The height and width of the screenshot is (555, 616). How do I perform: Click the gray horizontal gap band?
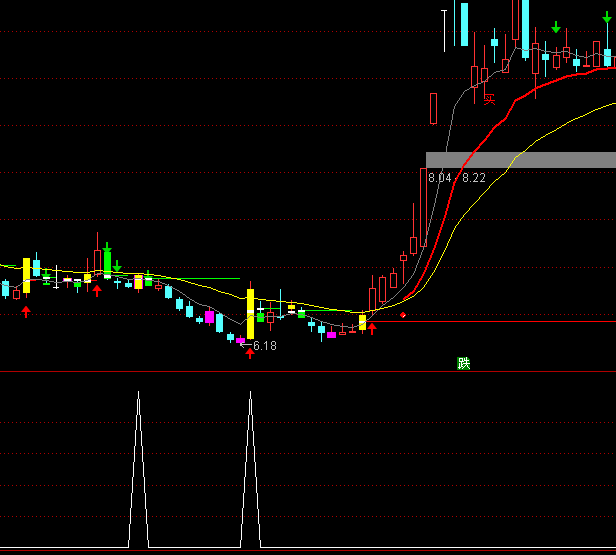click(520, 160)
